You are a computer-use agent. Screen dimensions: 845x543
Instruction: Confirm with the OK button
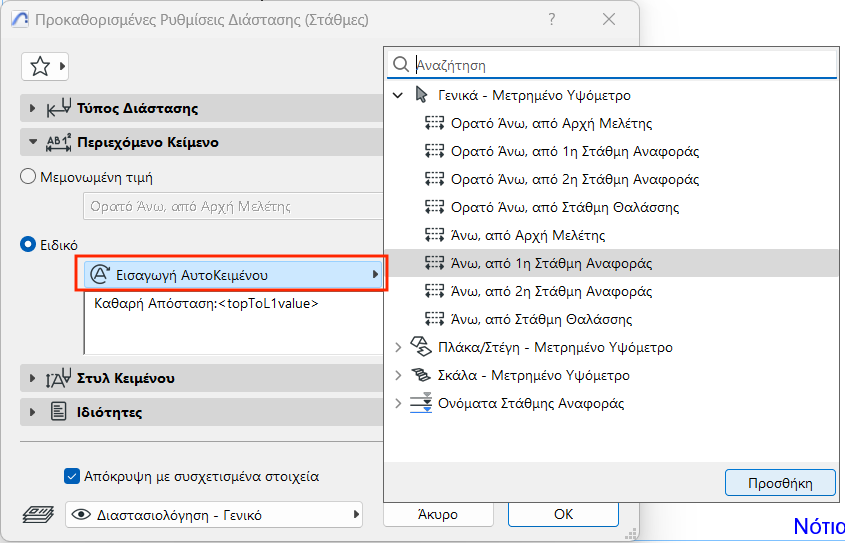(x=563, y=514)
